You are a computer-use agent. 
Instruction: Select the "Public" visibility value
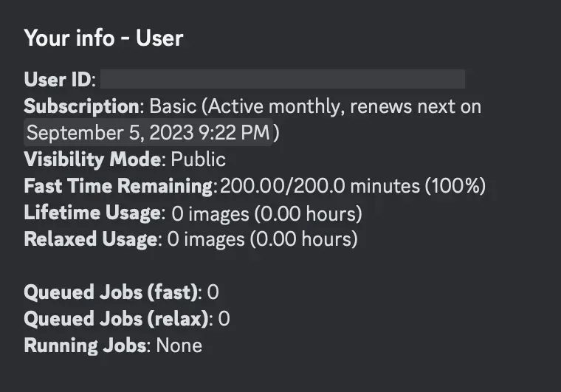[199, 159]
